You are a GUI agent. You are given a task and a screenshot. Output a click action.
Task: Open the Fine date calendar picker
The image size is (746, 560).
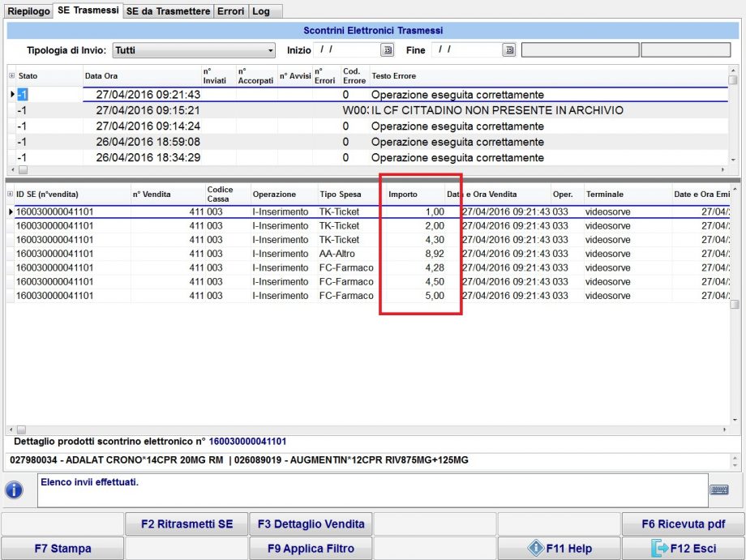509,50
